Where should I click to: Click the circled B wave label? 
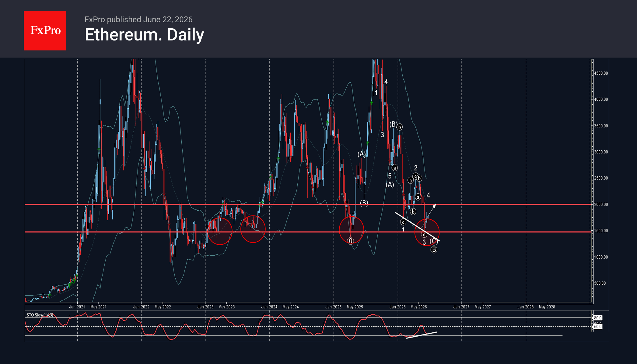[x=434, y=250]
